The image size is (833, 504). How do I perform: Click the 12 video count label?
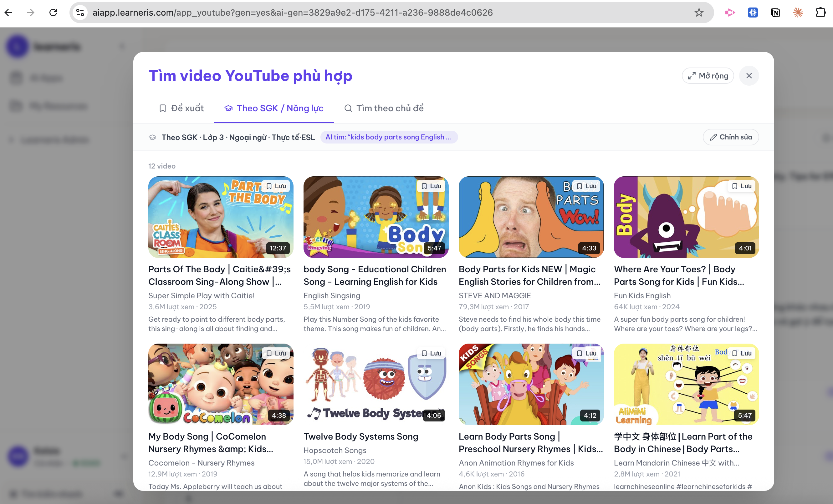click(162, 166)
